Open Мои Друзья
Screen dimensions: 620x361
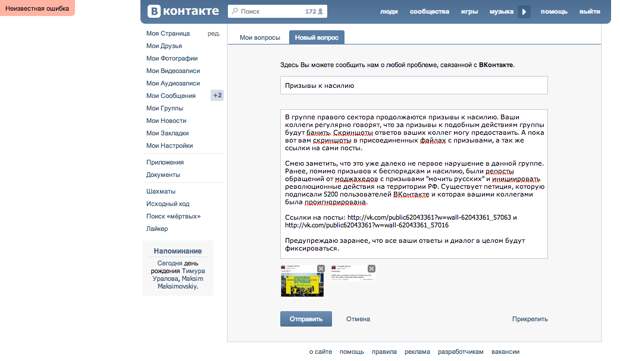pos(164,46)
